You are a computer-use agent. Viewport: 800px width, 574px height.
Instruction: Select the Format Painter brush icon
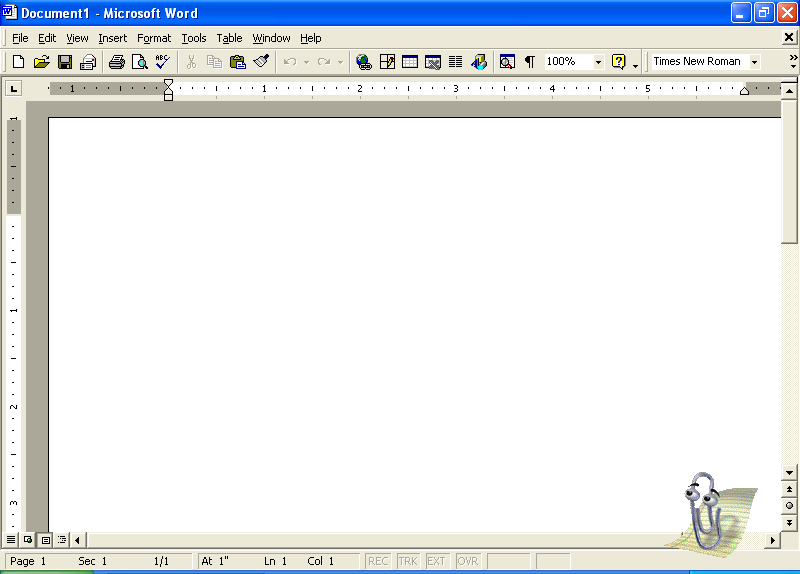(261, 62)
